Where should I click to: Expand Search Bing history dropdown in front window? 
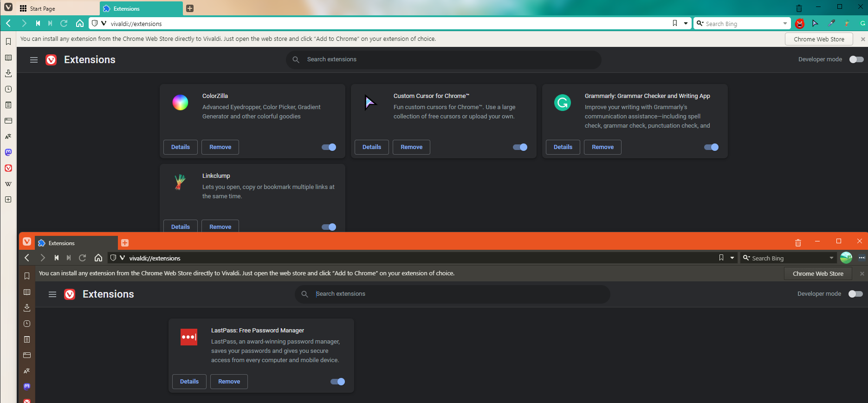click(831, 258)
